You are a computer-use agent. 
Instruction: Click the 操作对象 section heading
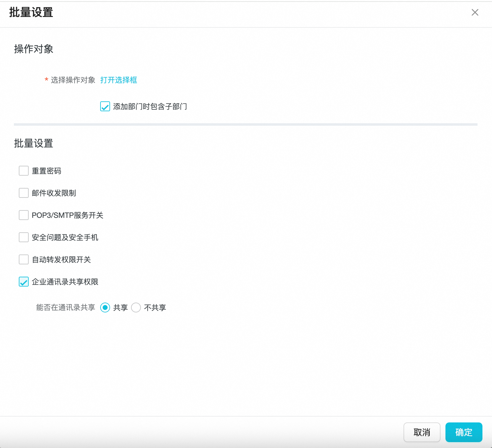click(34, 49)
